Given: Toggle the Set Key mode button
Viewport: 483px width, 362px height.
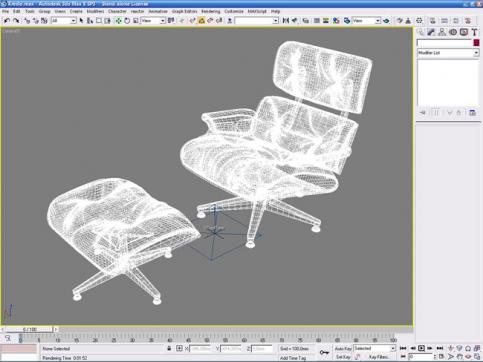Looking at the screenshot, I should tap(342, 357).
